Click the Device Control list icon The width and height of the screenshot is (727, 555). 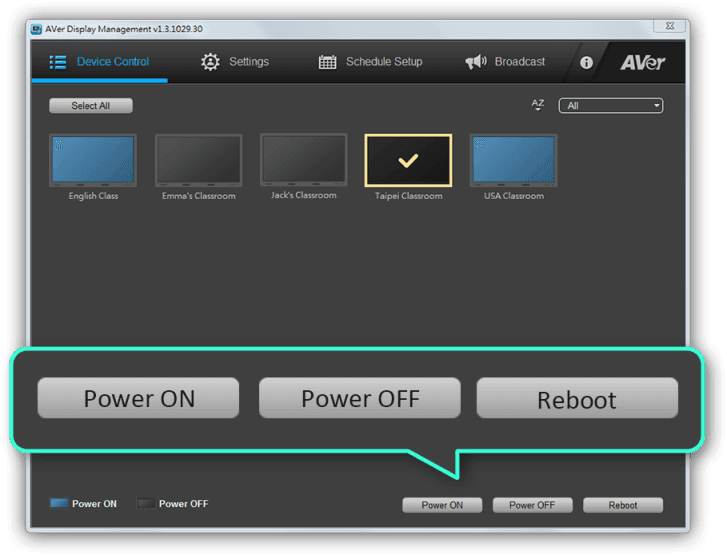[58, 62]
